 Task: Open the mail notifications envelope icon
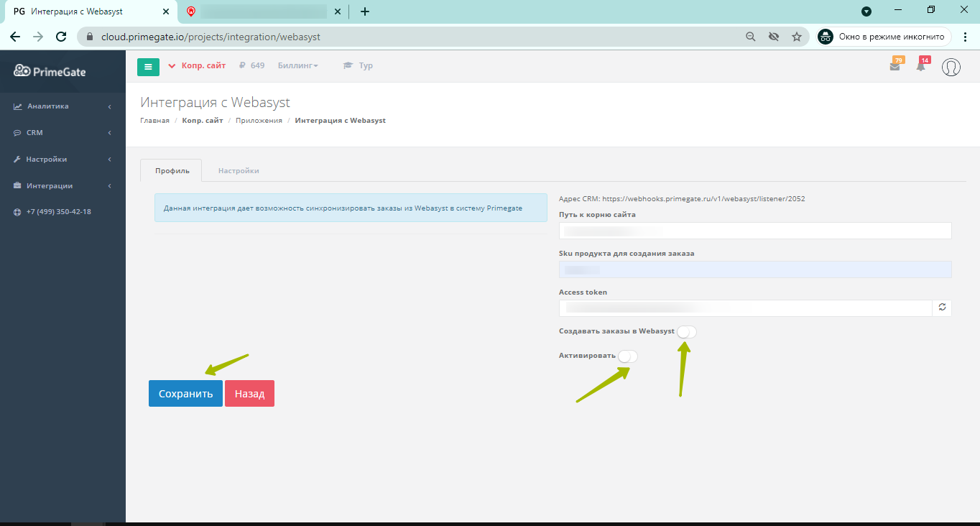pos(895,67)
